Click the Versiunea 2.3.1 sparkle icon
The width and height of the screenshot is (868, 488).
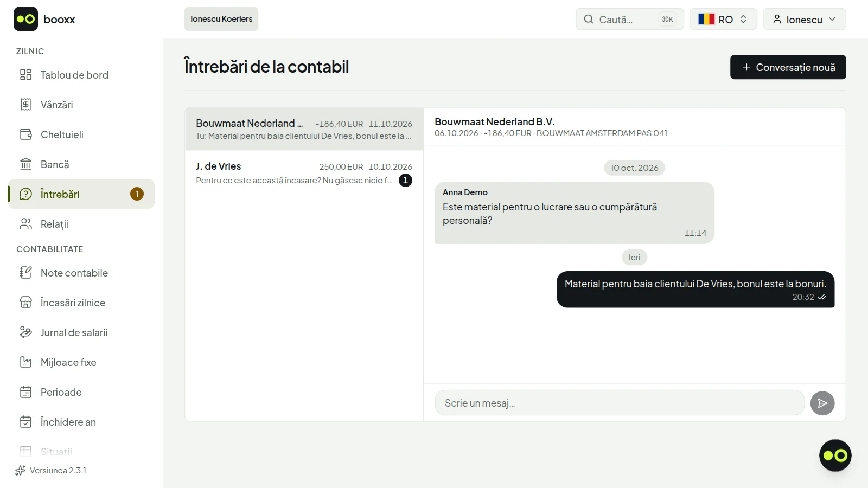[21, 470]
